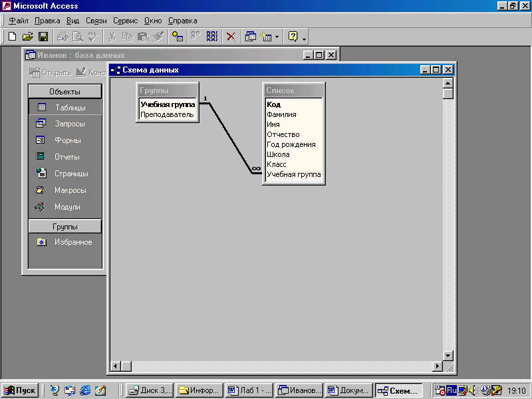Click the volume speaker tray icon

[x=472, y=390]
